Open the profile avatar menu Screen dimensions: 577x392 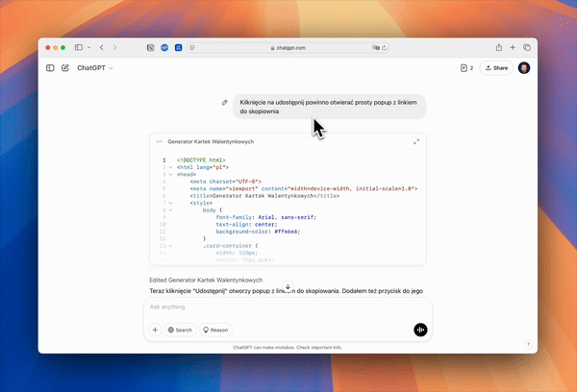click(x=524, y=68)
